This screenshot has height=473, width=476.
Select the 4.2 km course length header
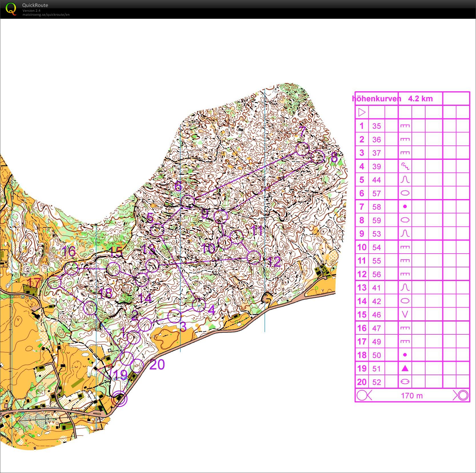[x=420, y=99]
